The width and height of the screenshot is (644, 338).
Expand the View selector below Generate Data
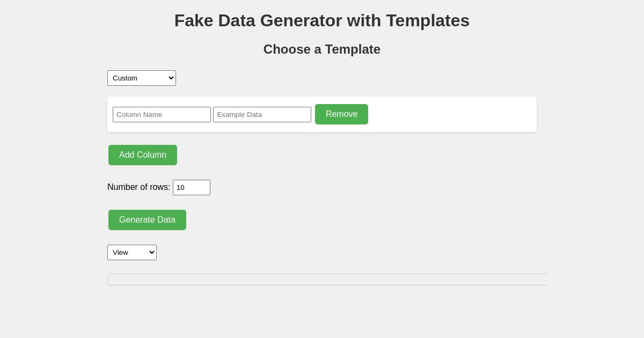[132, 252]
